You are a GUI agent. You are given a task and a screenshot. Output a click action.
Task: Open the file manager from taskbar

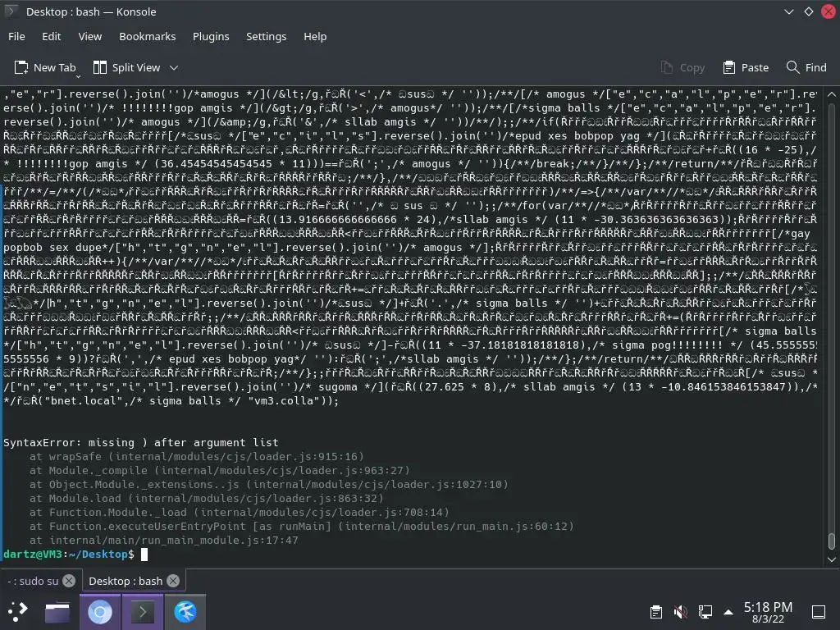point(57,612)
